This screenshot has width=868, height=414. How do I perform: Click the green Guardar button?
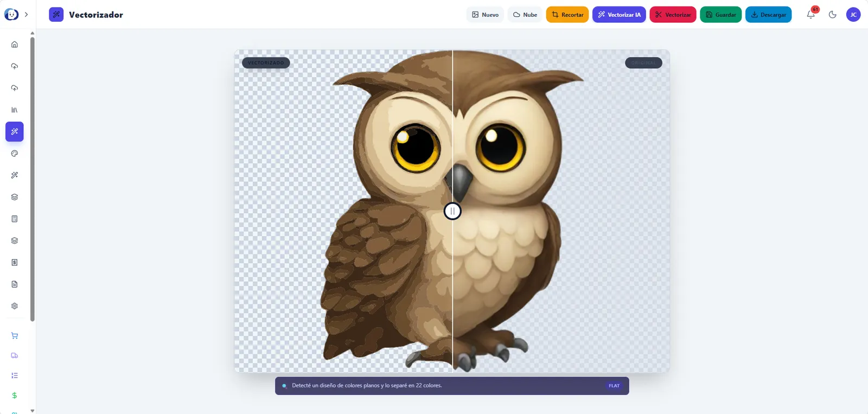(720, 15)
